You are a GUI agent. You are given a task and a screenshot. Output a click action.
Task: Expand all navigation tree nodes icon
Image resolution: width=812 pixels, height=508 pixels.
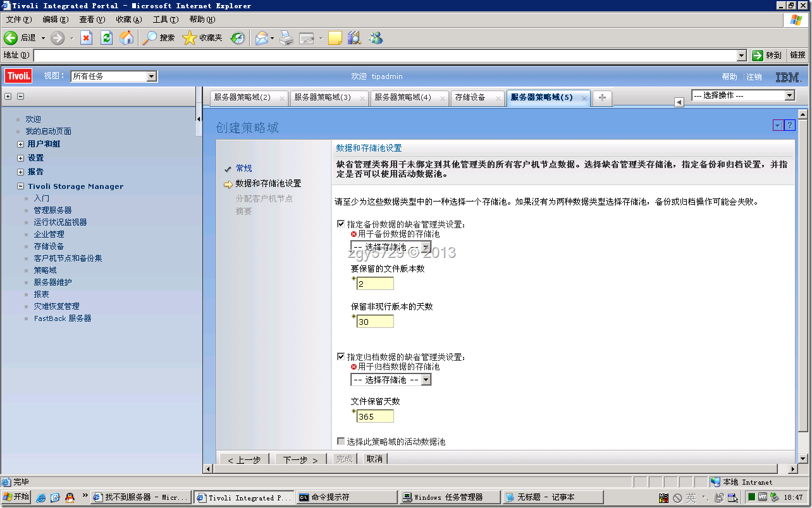[x=8, y=97]
